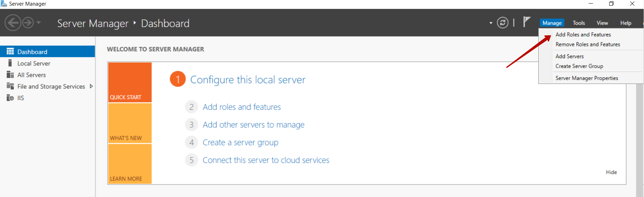The height and width of the screenshot is (197, 644).
Task: Open the LEARN MORE tile
Action: [x=130, y=164]
